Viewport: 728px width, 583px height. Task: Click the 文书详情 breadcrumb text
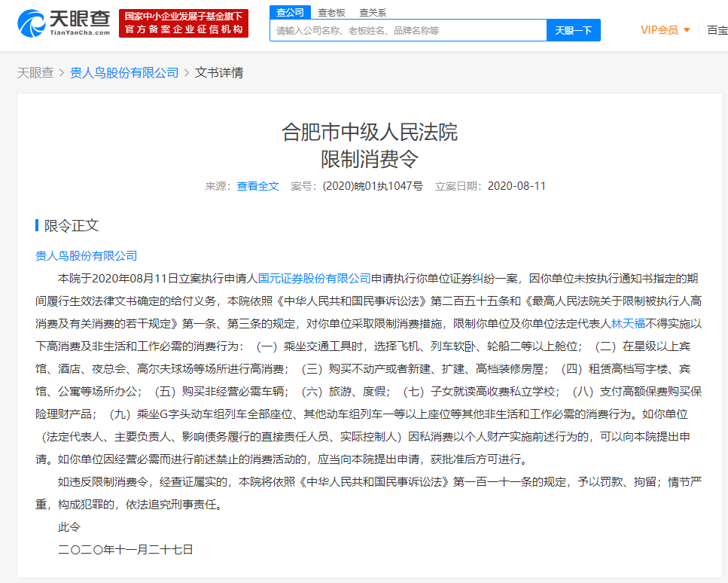218,73
